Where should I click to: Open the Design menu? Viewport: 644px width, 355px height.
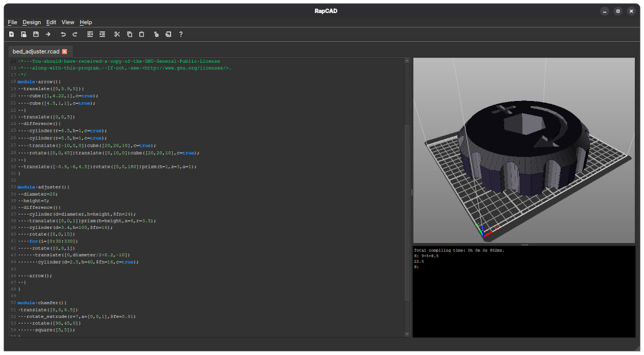[x=31, y=22]
